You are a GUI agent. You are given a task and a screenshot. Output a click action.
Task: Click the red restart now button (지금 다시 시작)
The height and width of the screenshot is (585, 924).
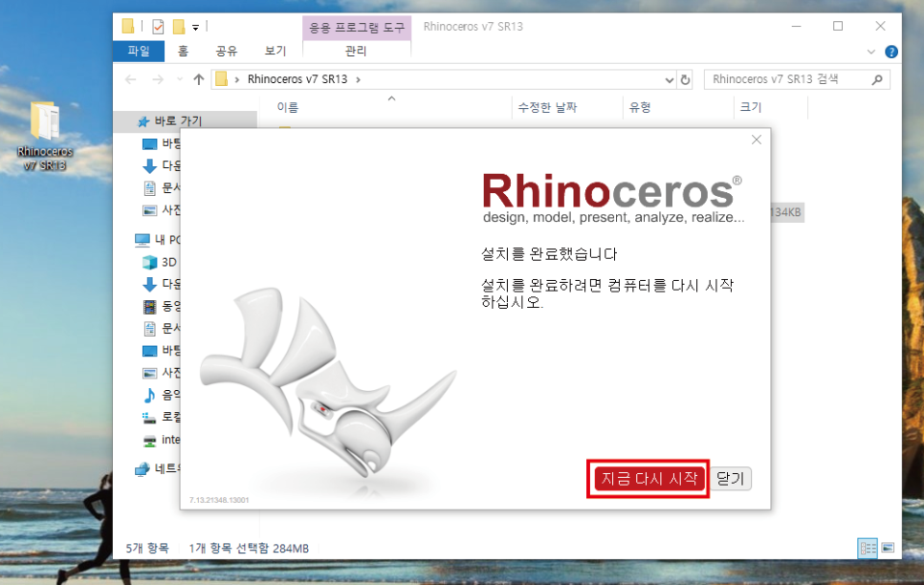coord(649,478)
